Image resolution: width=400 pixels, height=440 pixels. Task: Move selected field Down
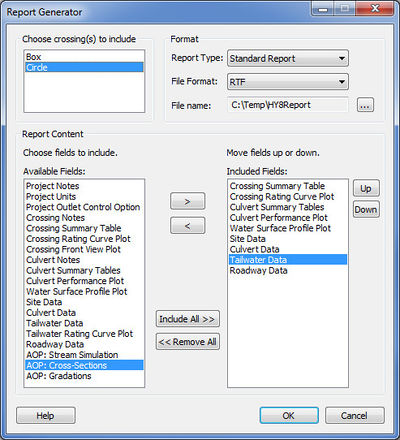pos(366,210)
